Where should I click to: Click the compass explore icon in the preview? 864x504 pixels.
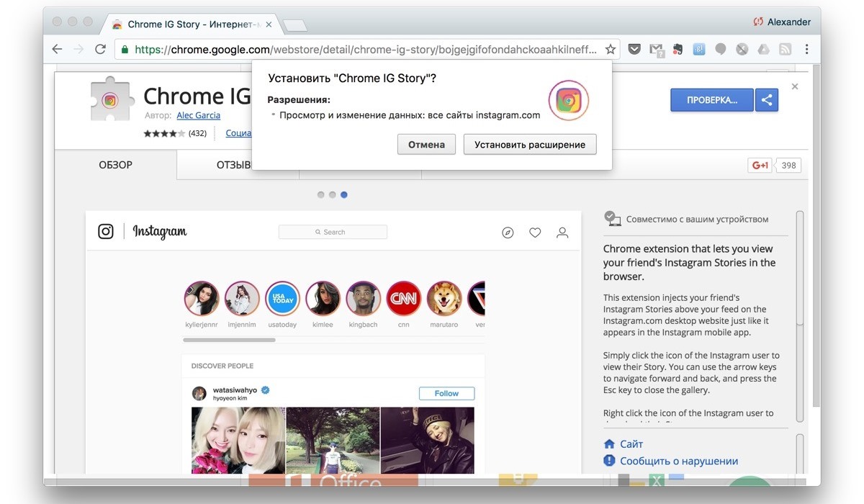click(508, 233)
